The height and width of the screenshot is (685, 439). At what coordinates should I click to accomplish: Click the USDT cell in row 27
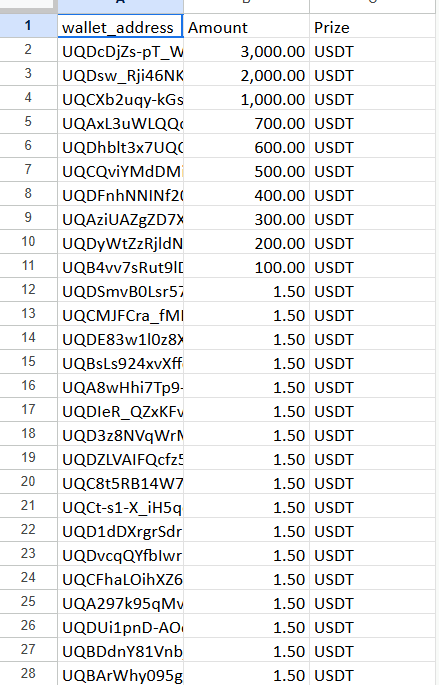coord(372,650)
